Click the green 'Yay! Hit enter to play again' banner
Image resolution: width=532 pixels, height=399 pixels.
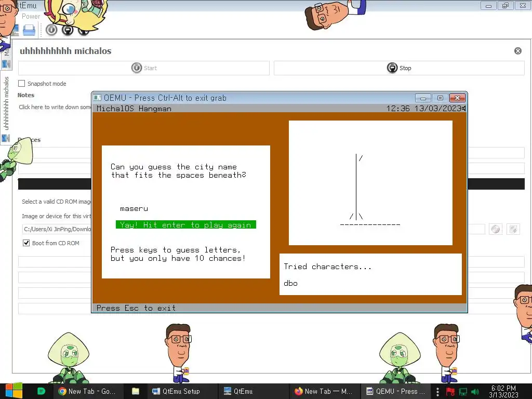[186, 224]
